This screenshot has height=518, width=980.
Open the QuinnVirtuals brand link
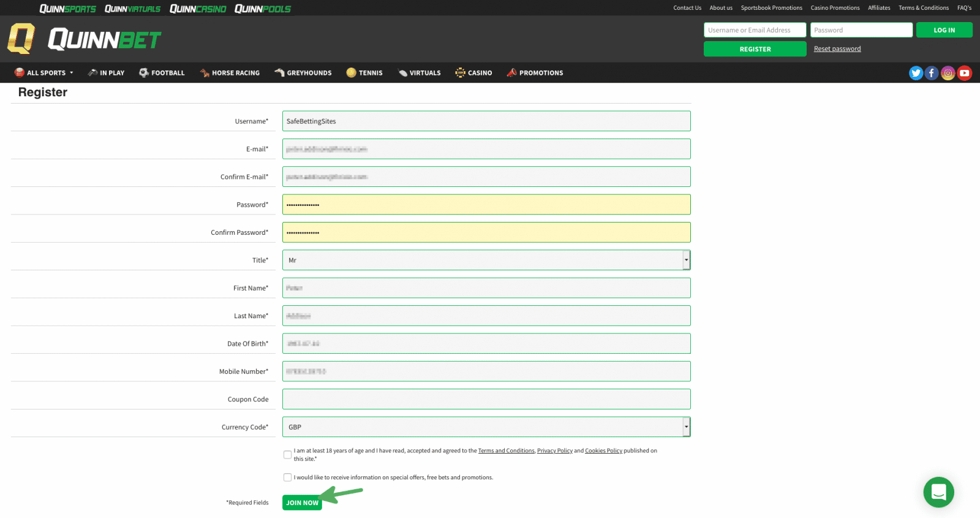[x=132, y=9]
